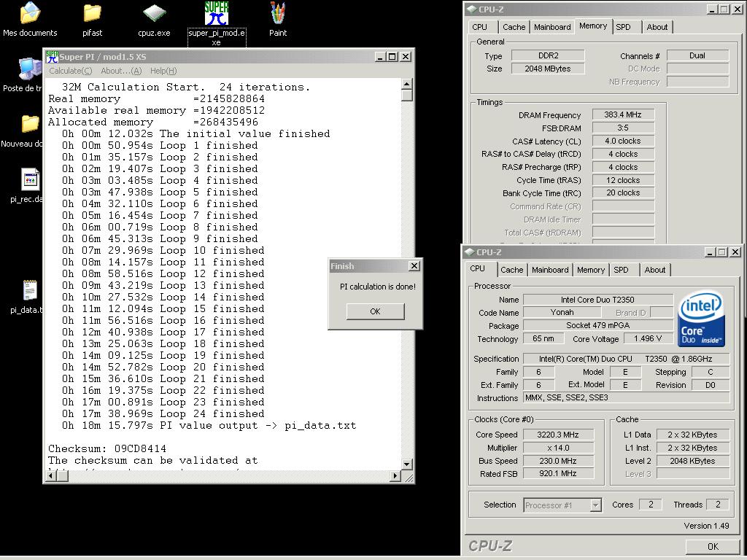Click the FSB:DRAM ratio 3:5 field

(x=623, y=128)
